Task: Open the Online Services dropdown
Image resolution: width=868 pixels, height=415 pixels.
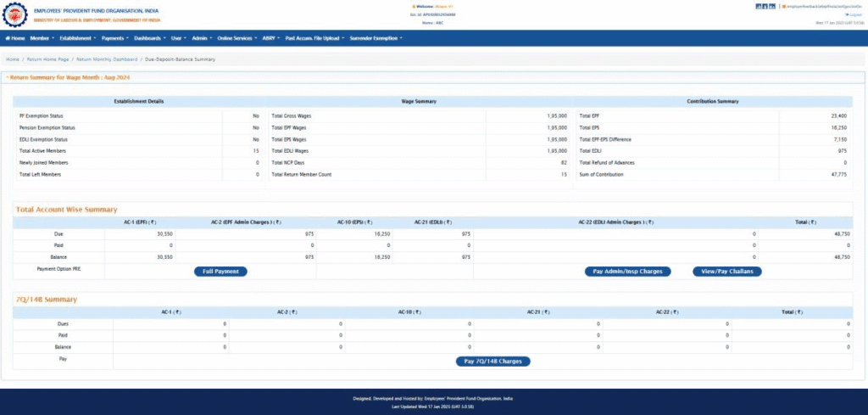Action: point(236,38)
